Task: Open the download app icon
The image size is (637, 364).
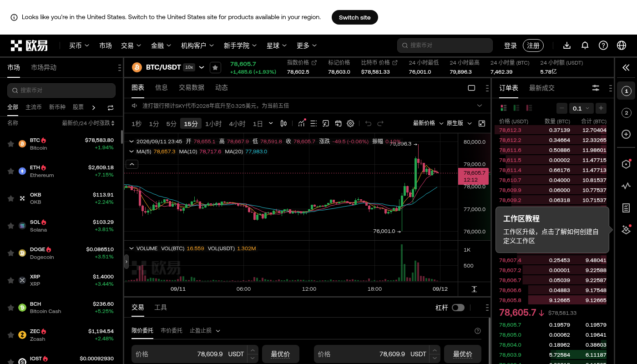Action: pyautogui.click(x=567, y=45)
